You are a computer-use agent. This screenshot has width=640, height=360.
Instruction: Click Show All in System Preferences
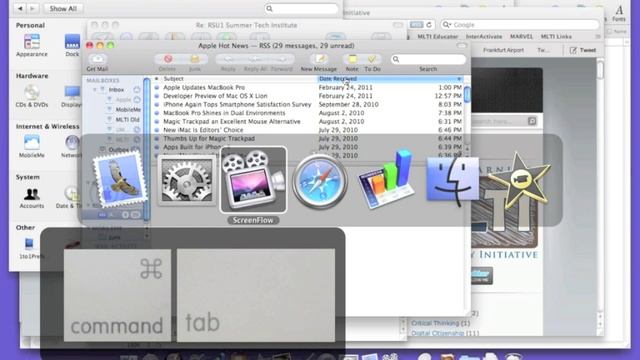[x=63, y=9]
